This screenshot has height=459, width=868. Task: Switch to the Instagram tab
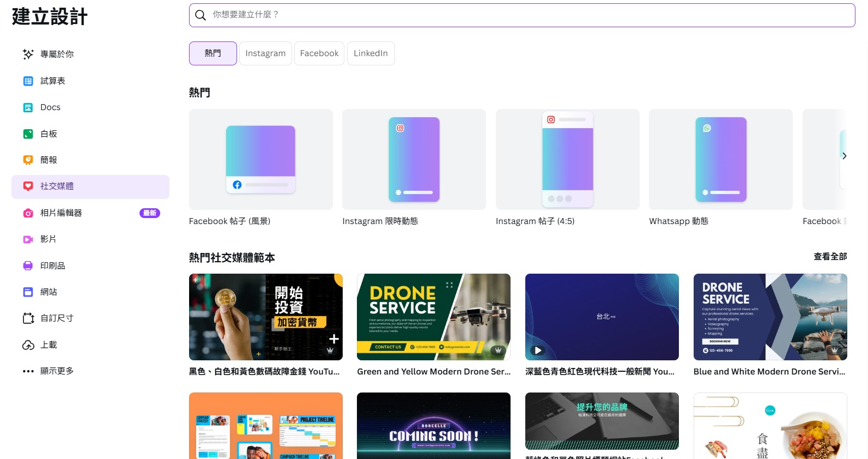click(x=265, y=53)
